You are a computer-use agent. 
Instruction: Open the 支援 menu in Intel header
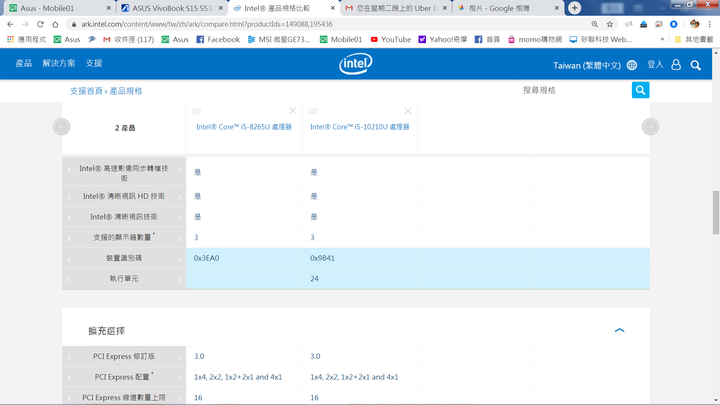94,63
